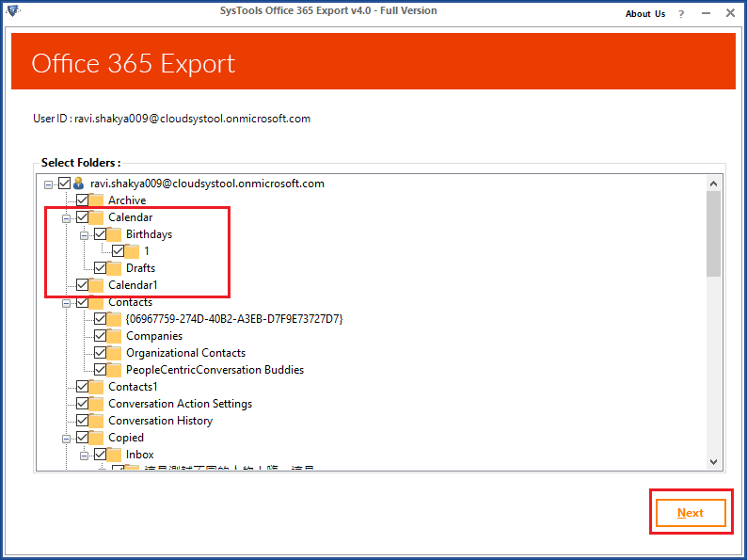Uncheck the root mailbox checkbox
Viewport: 747px width, 560px height.
coord(64,183)
